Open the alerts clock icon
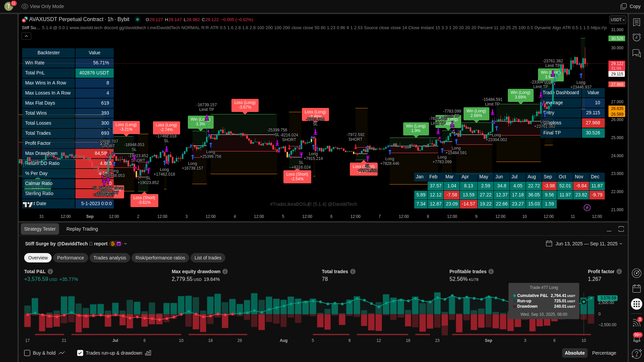 point(636,37)
